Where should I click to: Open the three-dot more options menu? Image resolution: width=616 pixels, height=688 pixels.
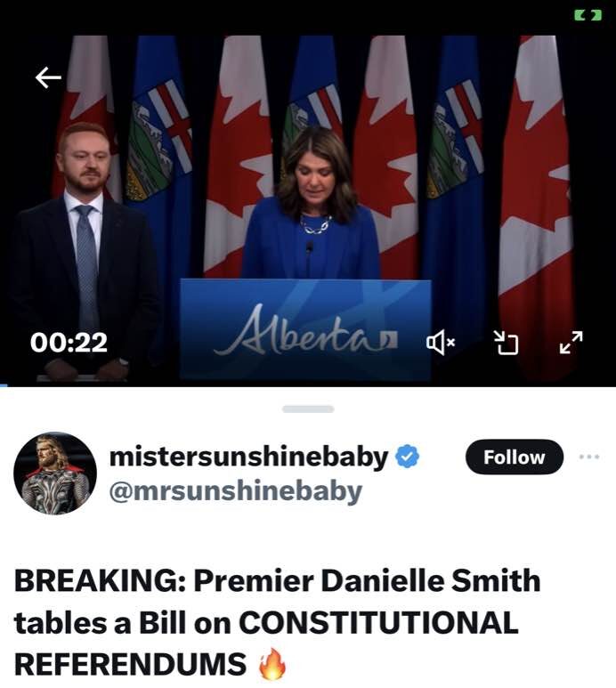(x=589, y=457)
